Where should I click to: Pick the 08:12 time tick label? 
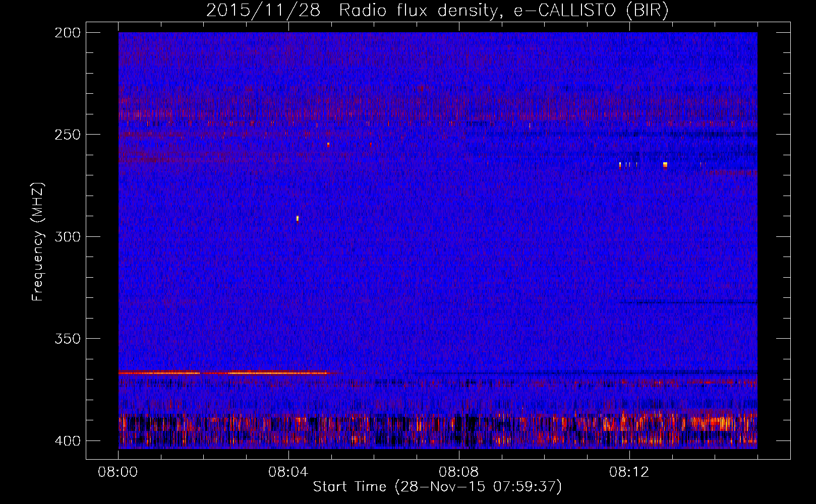coord(629,472)
